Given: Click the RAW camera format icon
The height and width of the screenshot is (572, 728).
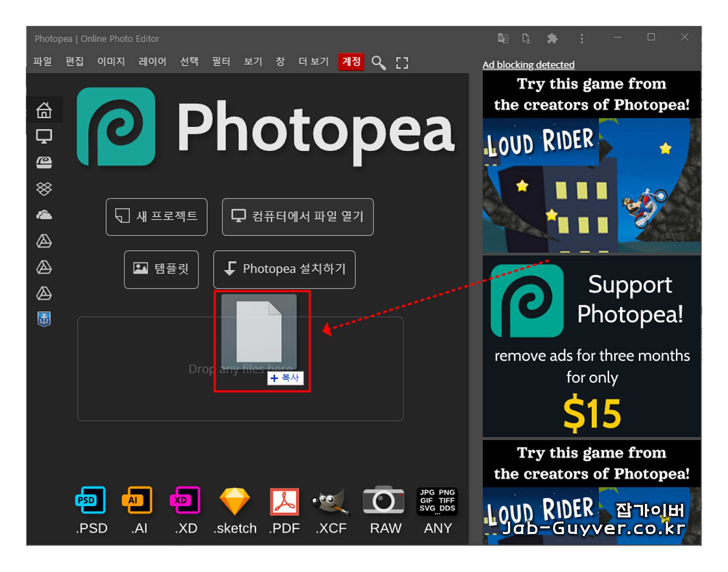Looking at the screenshot, I should coord(384,500).
